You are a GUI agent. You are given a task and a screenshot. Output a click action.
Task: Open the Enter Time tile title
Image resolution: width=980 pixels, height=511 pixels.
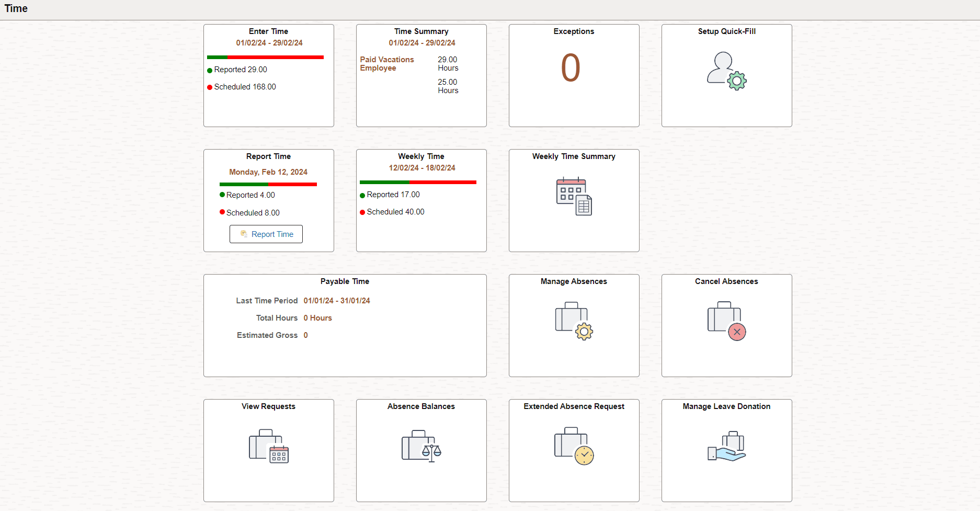268,31
